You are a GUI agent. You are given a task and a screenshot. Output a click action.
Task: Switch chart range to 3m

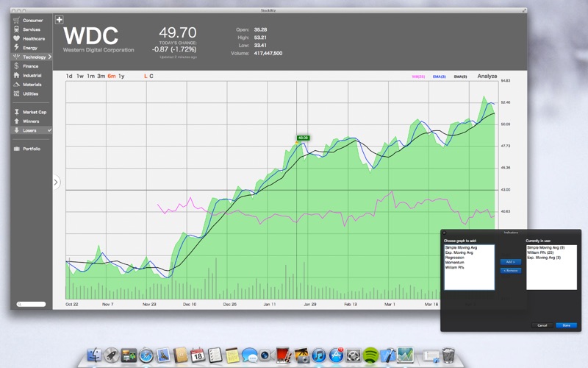click(x=101, y=76)
